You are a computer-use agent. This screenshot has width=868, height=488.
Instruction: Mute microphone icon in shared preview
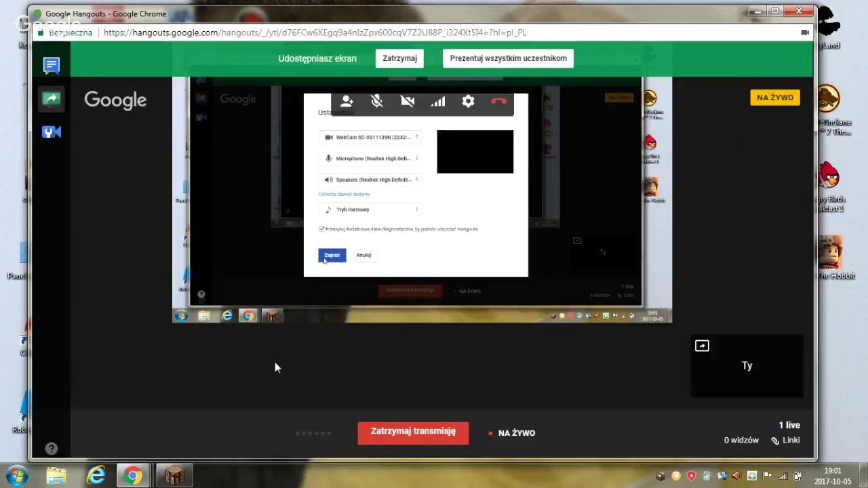coord(377,101)
